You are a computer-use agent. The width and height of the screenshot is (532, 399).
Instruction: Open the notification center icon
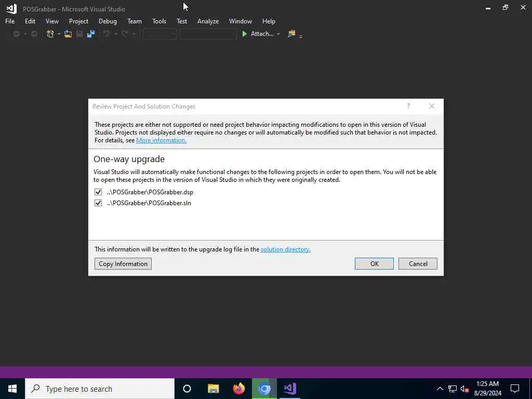pyautogui.click(x=515, y=389)
